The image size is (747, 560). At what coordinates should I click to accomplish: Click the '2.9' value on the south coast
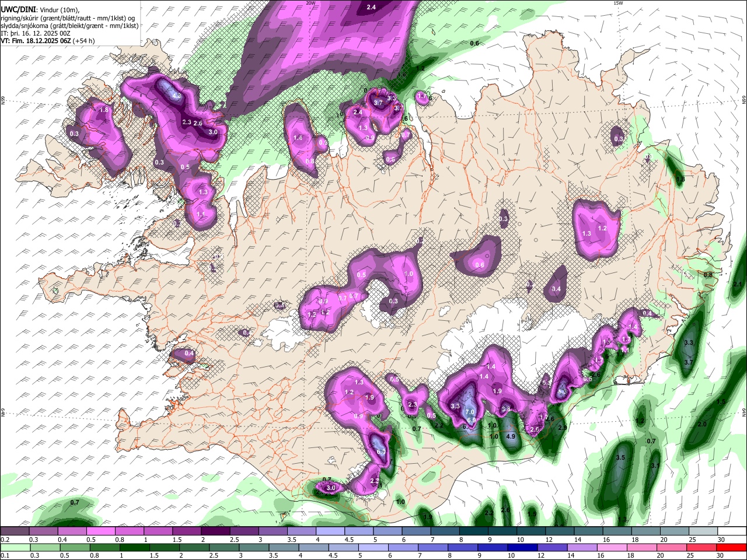(x=563, y=428)
